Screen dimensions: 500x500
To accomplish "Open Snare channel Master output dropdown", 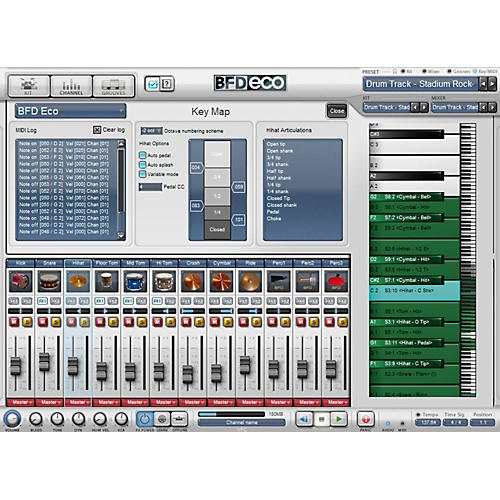I will (x=49, y=402).
